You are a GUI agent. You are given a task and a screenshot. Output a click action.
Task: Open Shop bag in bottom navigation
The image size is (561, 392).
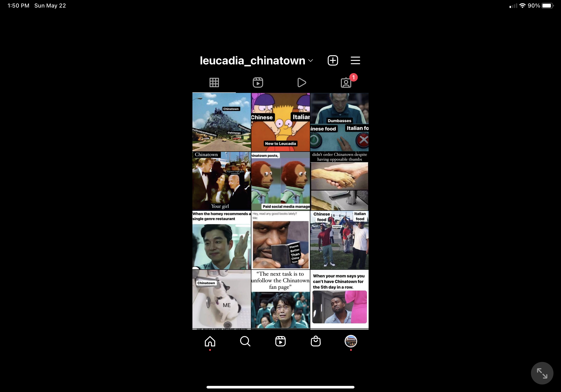pos(316,341)
